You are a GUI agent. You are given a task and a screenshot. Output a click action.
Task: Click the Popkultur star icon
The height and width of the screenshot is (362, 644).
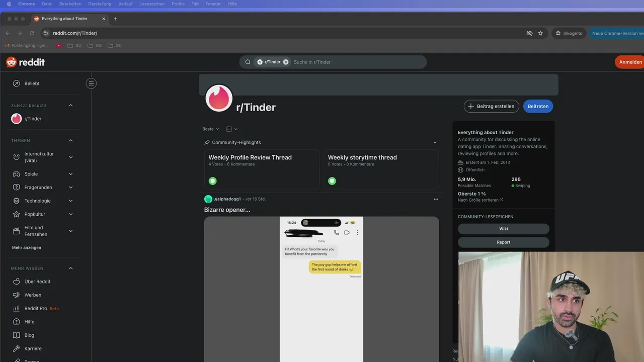16,214
